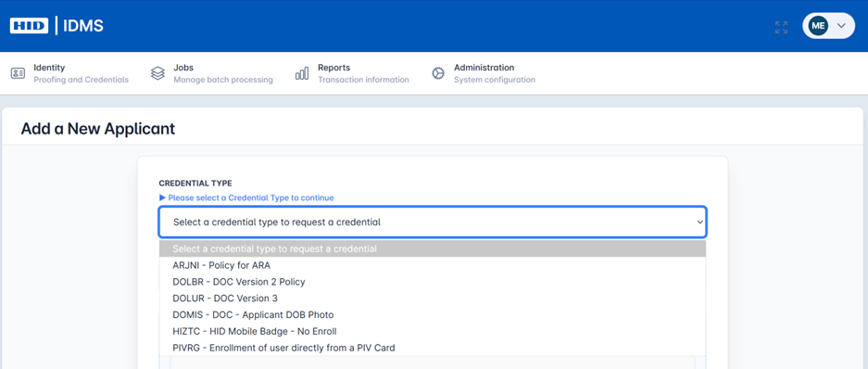Click the Reports bar chart icon
The image size is (868, 369).
302,73
